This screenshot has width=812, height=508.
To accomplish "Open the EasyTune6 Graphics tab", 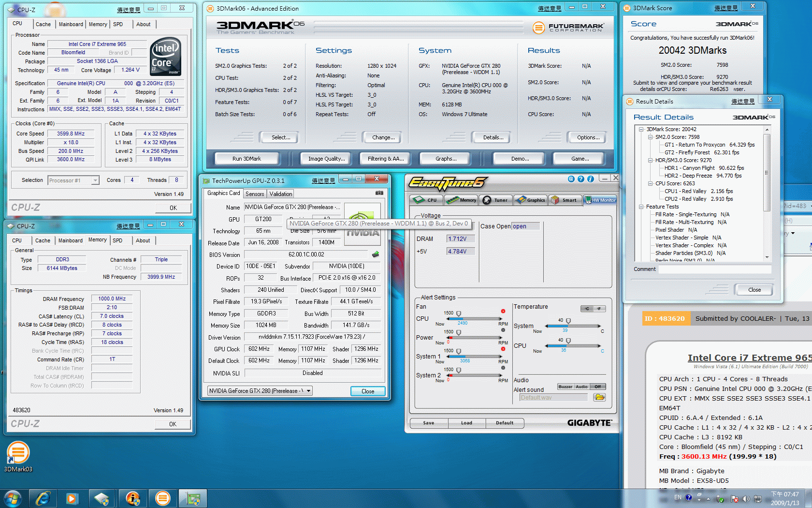I will (x=530, y=200).
